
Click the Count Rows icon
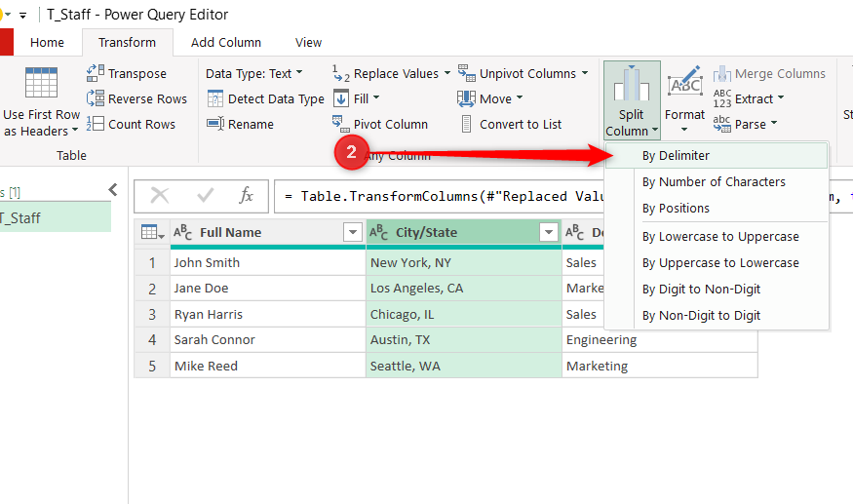96,124
